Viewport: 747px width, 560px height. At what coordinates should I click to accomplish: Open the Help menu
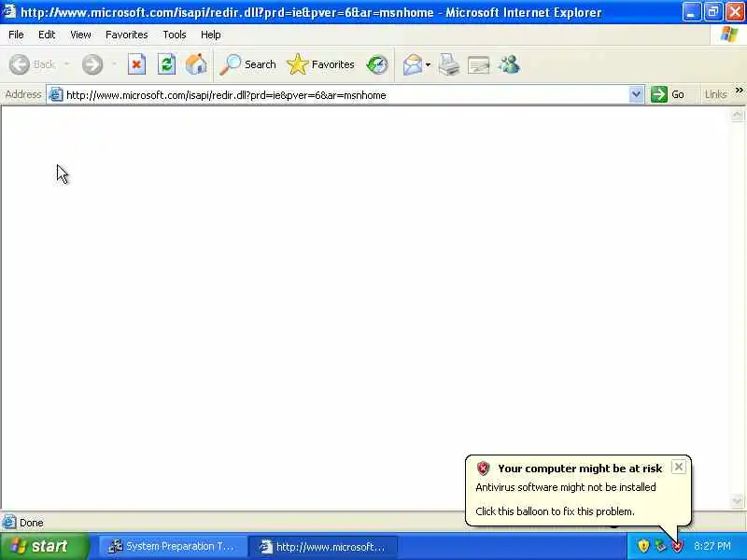coord(211,35)
